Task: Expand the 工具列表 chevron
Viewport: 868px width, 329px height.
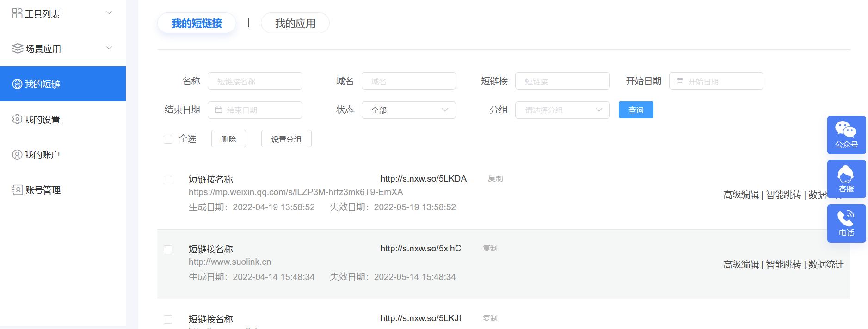Action: coord(109,12)
